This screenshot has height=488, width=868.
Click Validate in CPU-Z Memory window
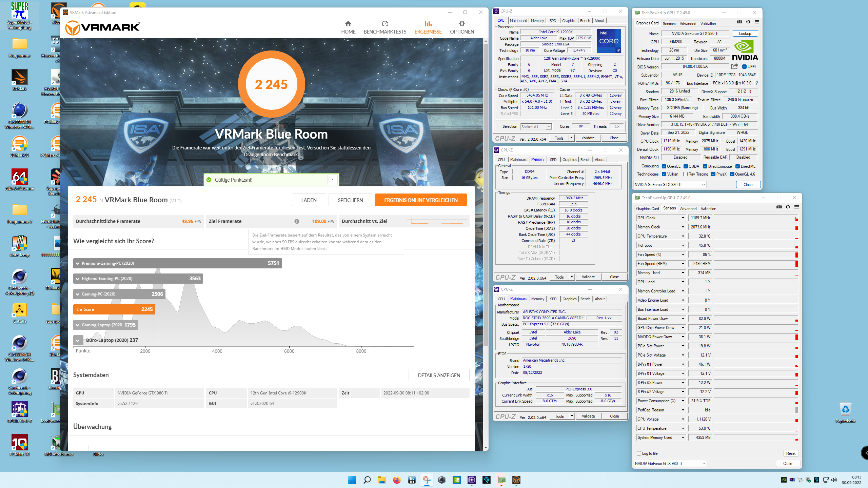click(588, 277)
